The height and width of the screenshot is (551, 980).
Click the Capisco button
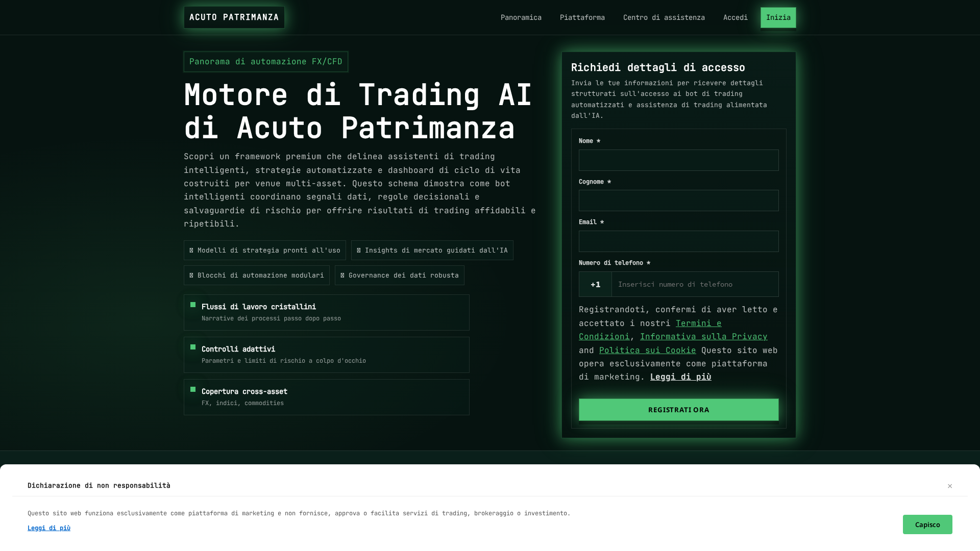pos(927,524)
